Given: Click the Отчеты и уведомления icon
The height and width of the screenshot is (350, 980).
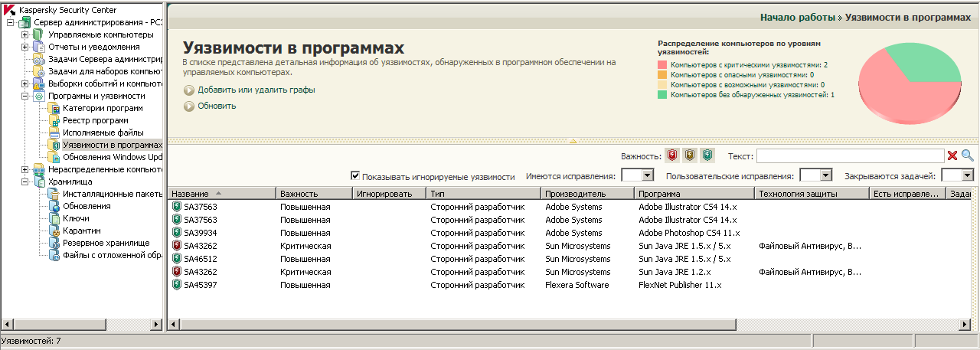Looking at the screenshot, I should click(x=38, y=47).
